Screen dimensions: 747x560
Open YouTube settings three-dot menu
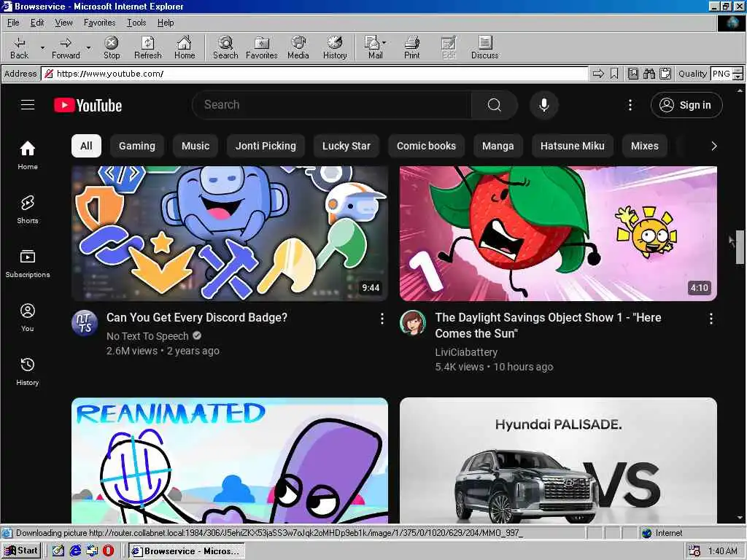pos(630,105)
